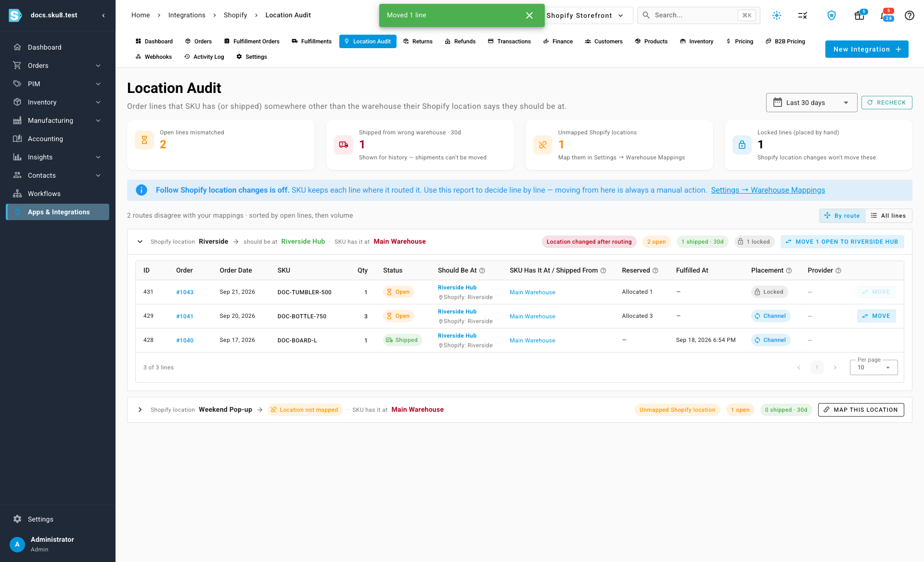
Task: Click the broken link Unmapped locations icon
Action: [543, 144]
